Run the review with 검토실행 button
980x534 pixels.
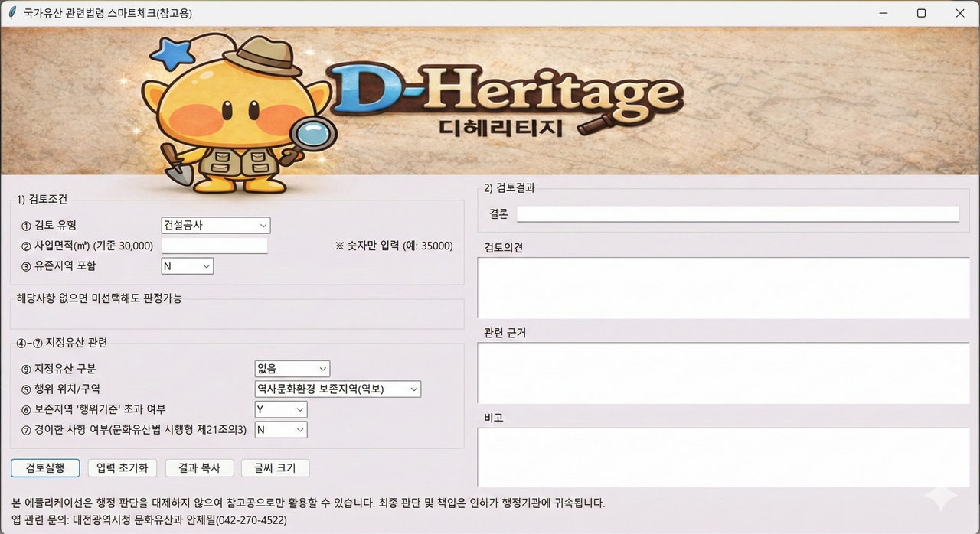point(45,468)
